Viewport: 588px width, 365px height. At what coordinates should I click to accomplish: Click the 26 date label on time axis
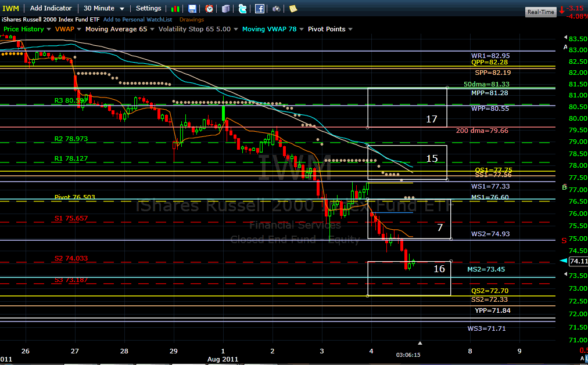tap(26, 351)
